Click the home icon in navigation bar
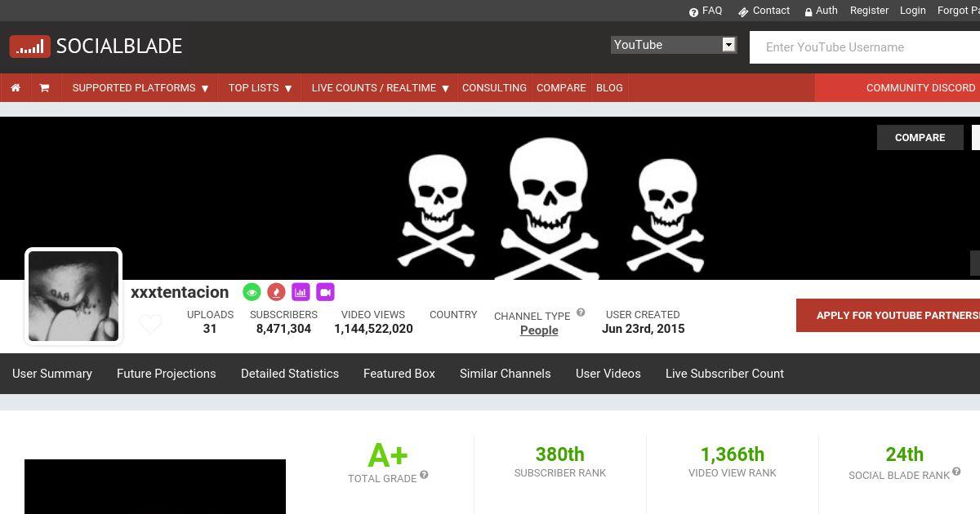The height and width of the screenshot is (514, 980). pos(15,88)
